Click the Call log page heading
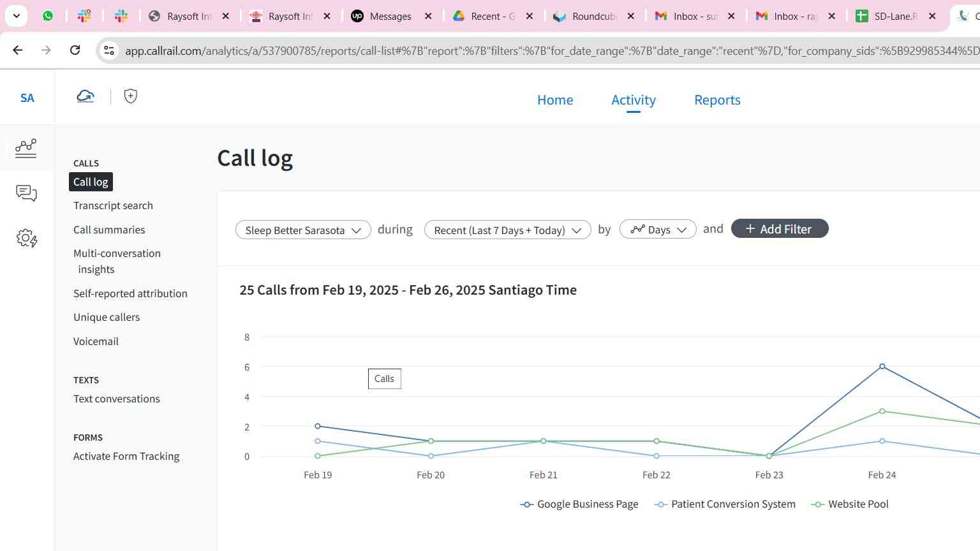980x551 pixels. tap(255, 158)
